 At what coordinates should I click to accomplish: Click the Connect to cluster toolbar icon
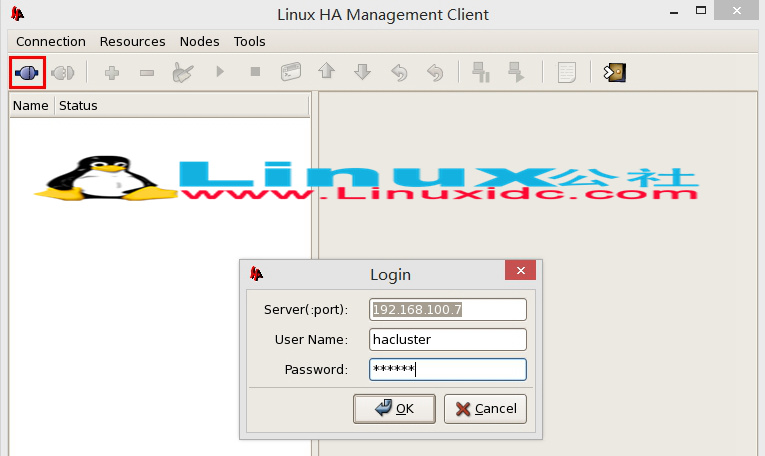coord(27,72)
